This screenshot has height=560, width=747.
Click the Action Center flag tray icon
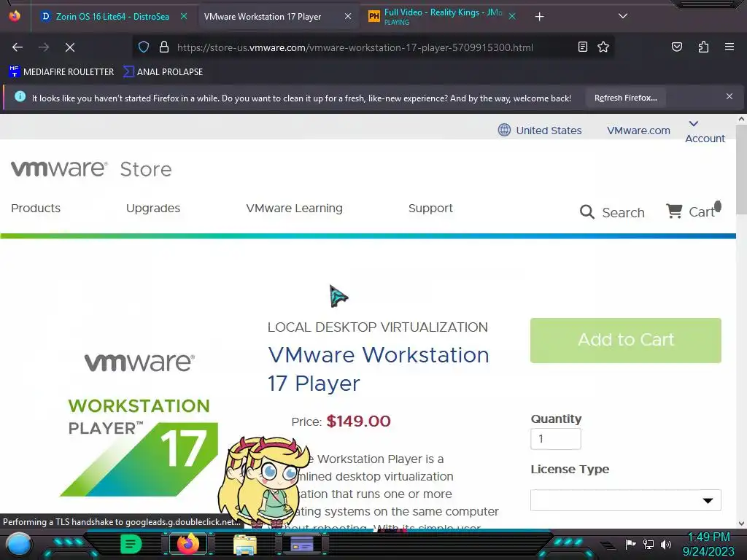click(x=630, y=544)
